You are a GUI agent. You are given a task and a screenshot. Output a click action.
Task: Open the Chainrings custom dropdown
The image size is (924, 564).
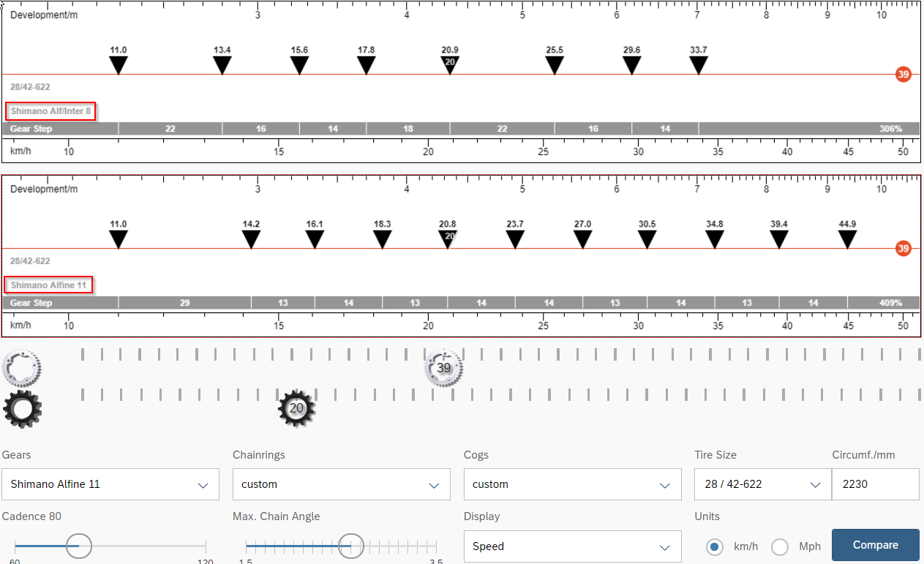[342, 484]
